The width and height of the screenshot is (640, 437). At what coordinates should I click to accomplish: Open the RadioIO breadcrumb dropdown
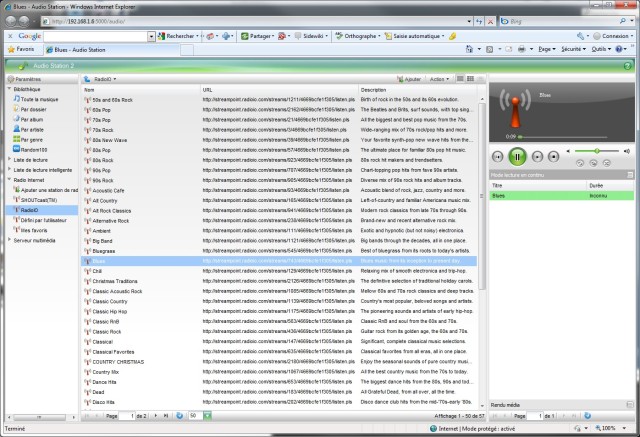tap(105, 79)
